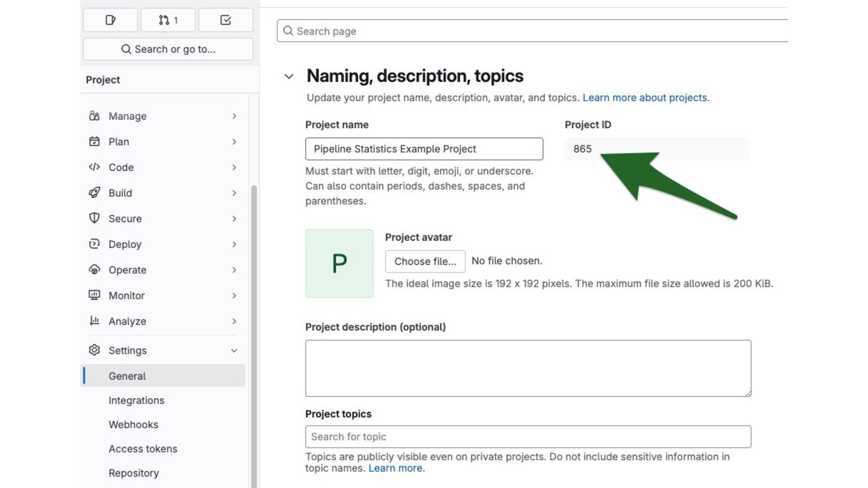Open merge requests icon showing 1

[x=168, y=20]
